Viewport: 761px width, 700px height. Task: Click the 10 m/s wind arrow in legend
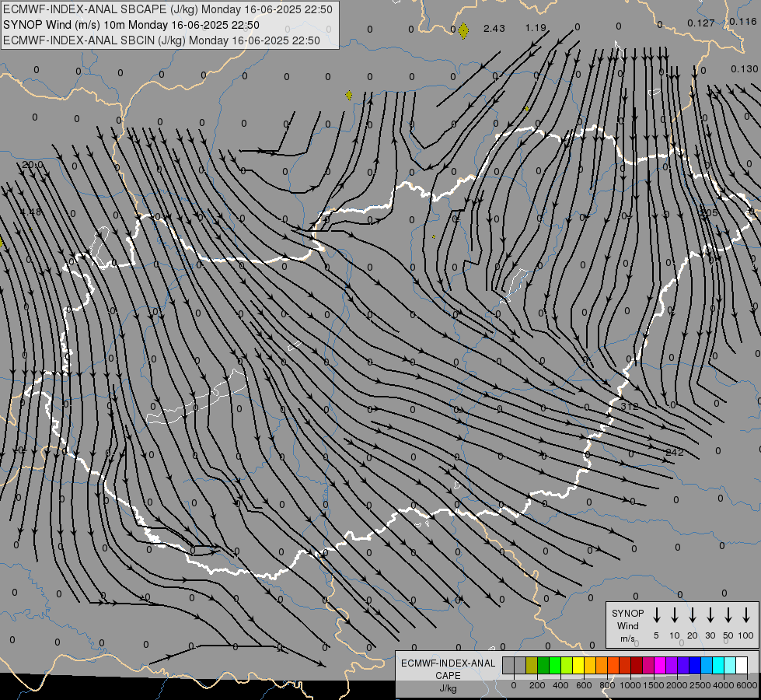pyautogui.click(x=675, y=615)
